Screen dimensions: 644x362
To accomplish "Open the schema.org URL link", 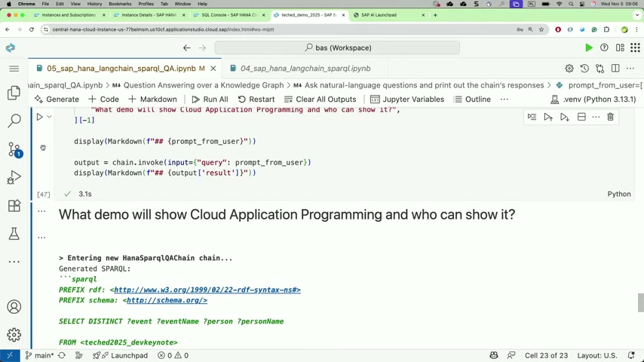I will point(167,300).
